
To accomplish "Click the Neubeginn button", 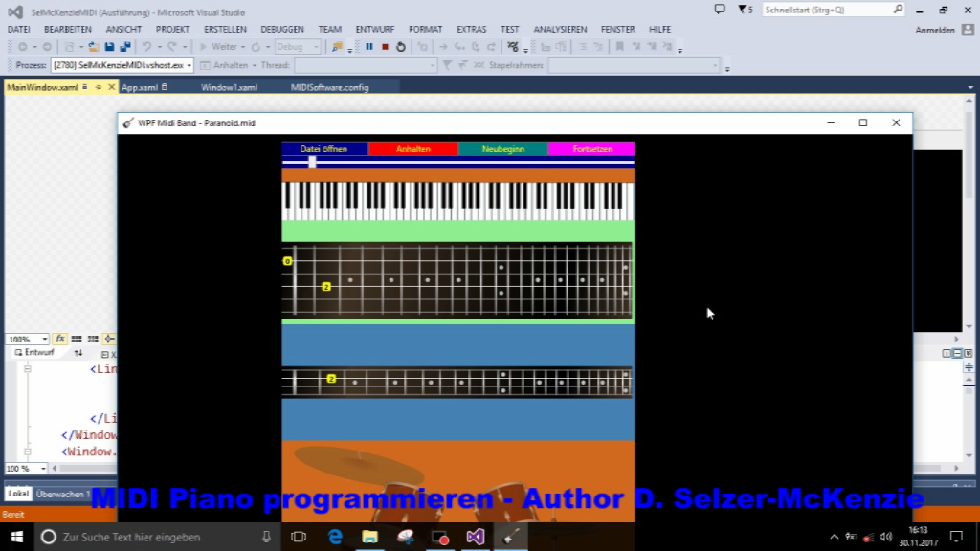I will 503,148.
